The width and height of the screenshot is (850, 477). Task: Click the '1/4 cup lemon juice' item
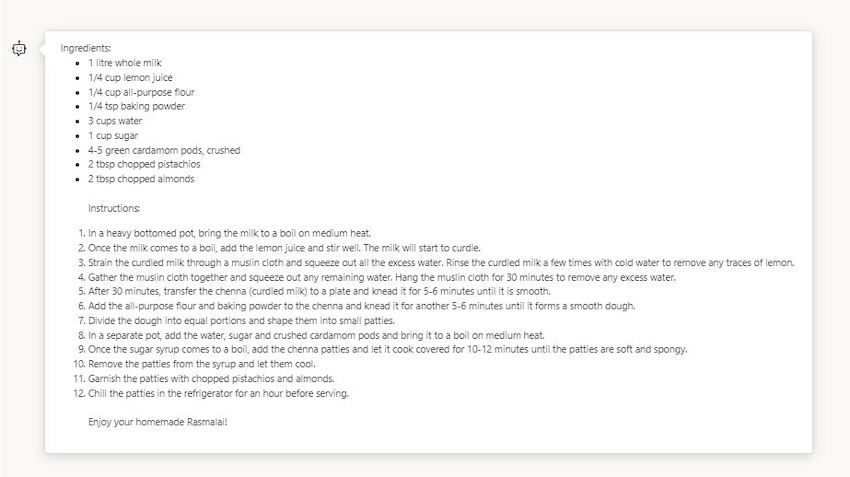pos(130,78)
